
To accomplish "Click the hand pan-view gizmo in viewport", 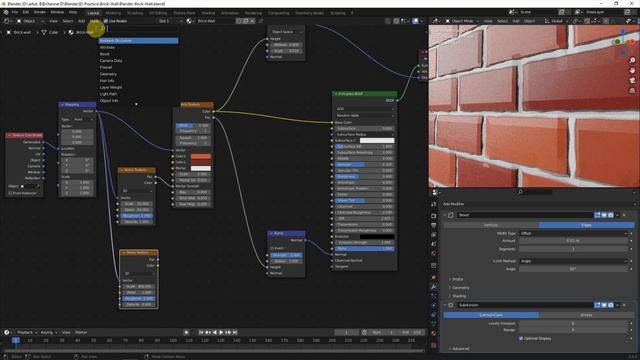I will pos(632,70).
